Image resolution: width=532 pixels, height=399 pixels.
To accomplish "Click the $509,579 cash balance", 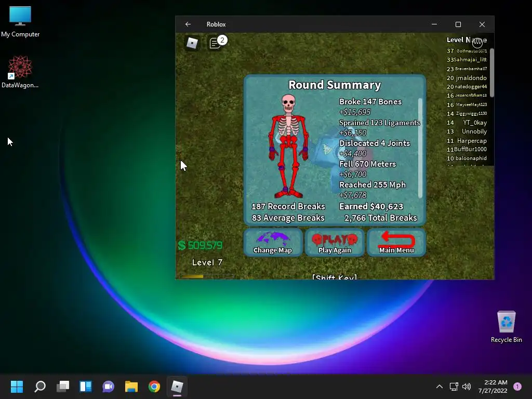I will (x=200, y=245).
